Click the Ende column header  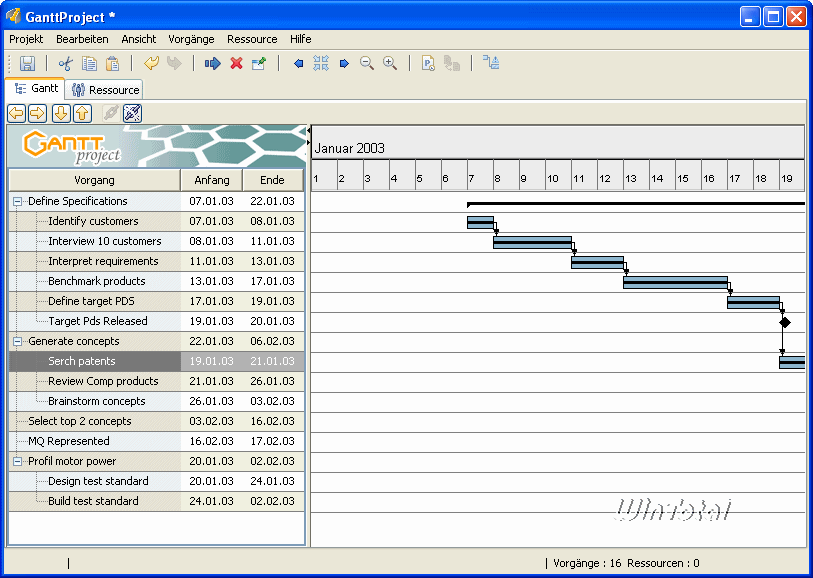272,180
